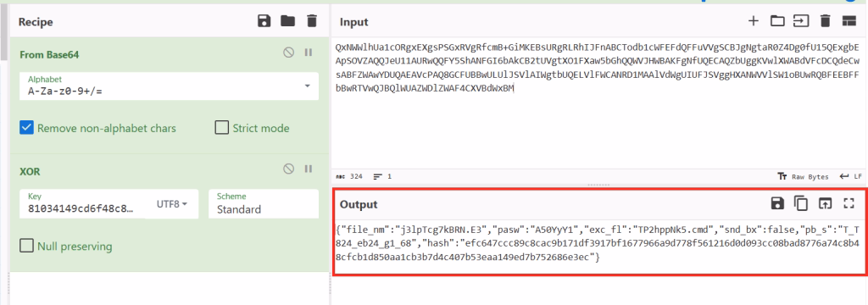Save the recipe with floppy icon

click(x=264, y=21)
